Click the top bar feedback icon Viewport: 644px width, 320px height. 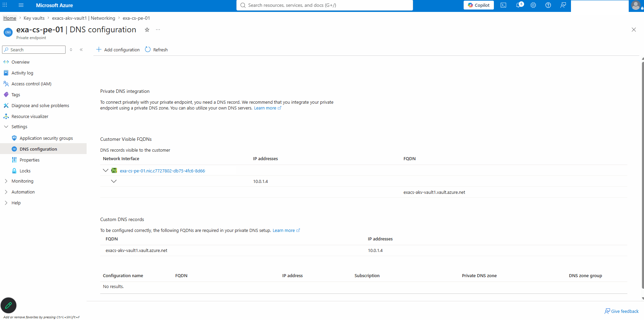[563, 5]
